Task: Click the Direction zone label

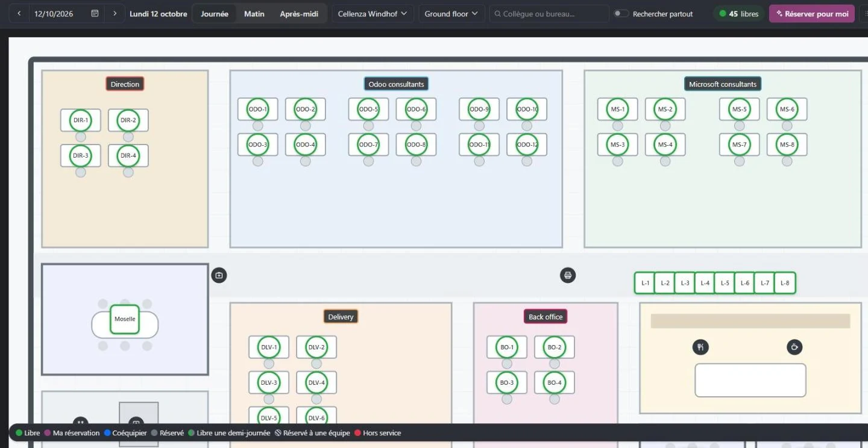Action: 125,84
